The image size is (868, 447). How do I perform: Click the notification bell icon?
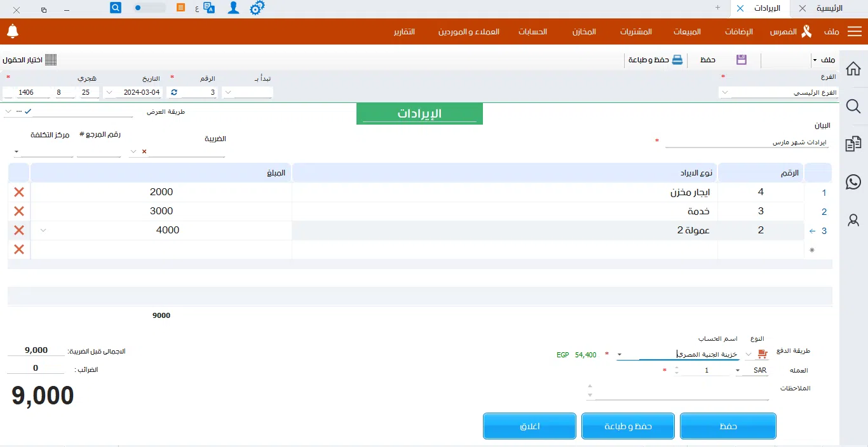click(x=13, y=31)
